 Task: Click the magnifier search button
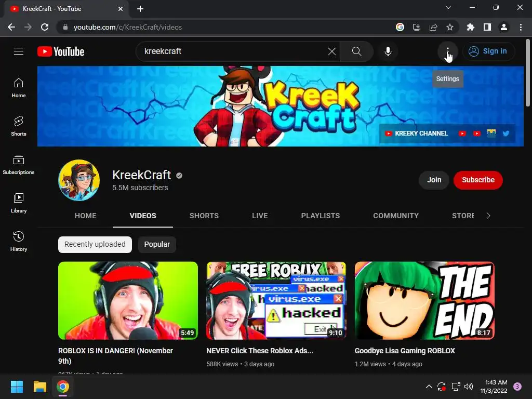click(357, 51)
